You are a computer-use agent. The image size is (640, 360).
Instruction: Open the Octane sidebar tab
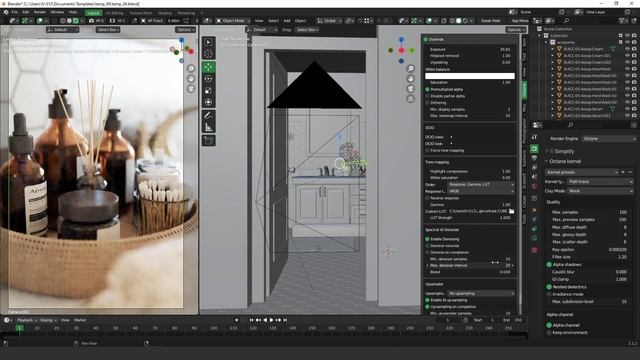tap(524, 90)
